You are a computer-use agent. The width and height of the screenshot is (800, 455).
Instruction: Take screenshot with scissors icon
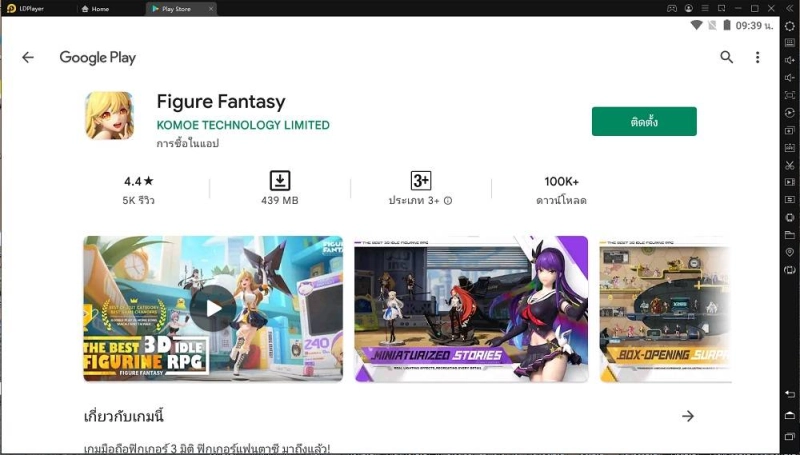coord(789,165)
